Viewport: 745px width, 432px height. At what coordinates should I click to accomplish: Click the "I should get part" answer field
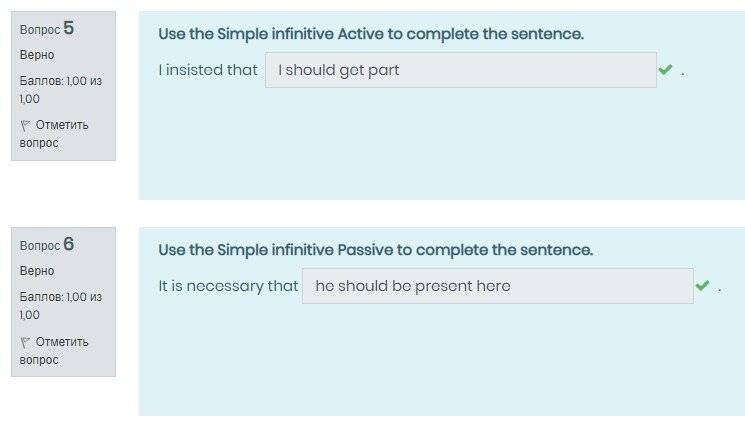[460, 70]
